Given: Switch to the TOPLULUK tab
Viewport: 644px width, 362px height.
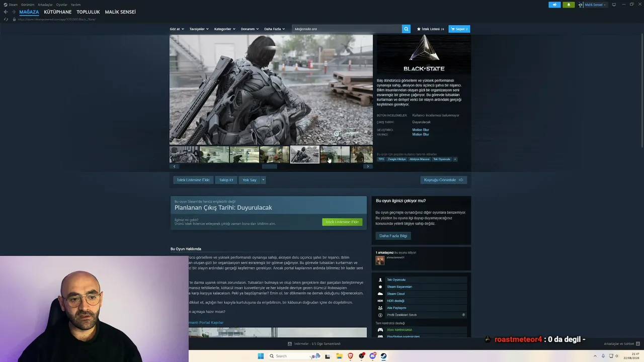Looking at the screenshot, I should coord(89,12).
